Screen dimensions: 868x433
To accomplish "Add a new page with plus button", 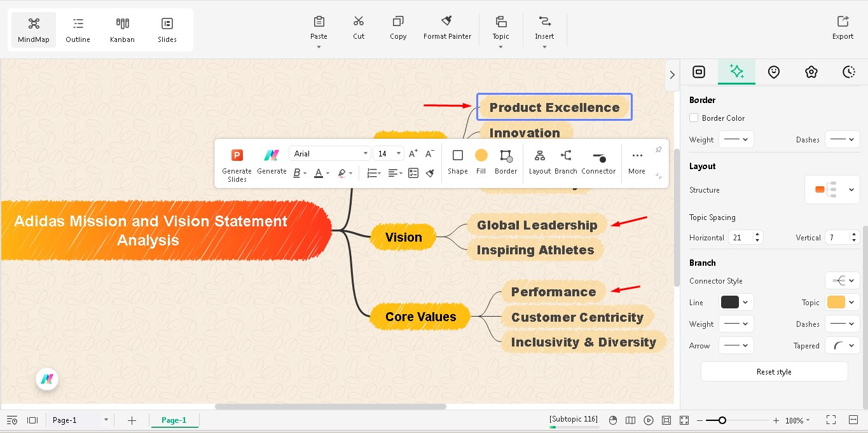I will click(x=132, y=420).
